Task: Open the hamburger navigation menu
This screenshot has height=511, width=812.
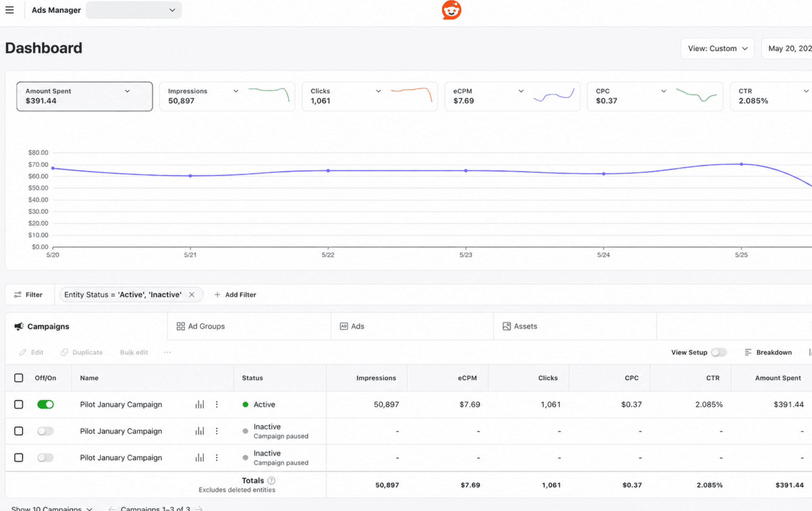Action: [9, 10]
